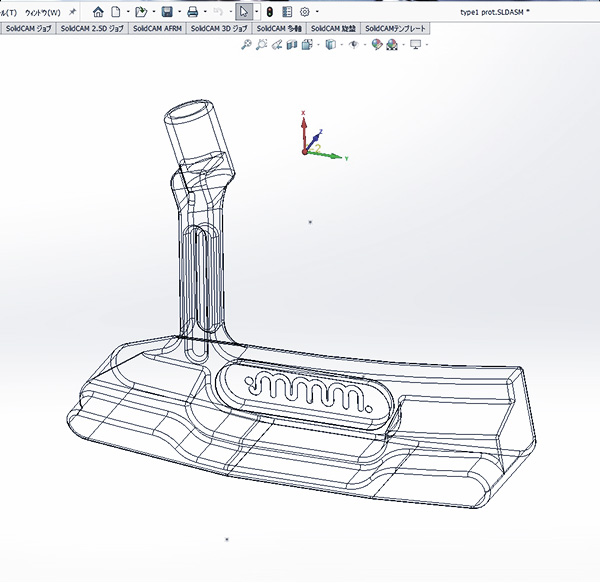The image size is (600, 583).
Task: Click the Print icon
Action: (192, 11)
